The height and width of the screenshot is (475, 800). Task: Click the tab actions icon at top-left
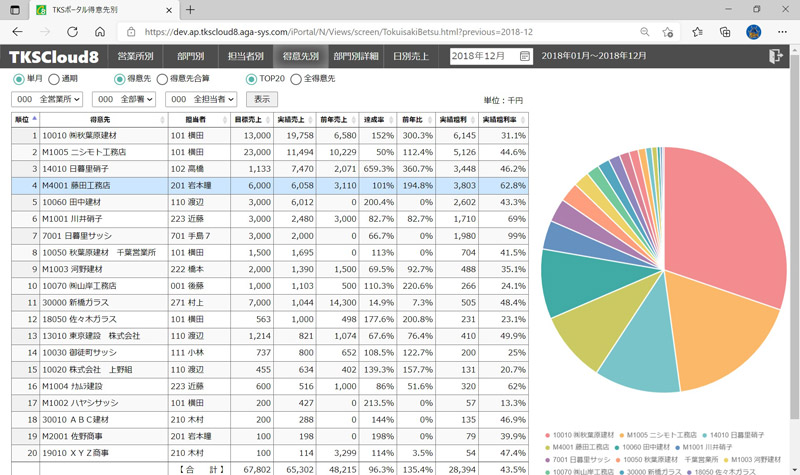15,10
